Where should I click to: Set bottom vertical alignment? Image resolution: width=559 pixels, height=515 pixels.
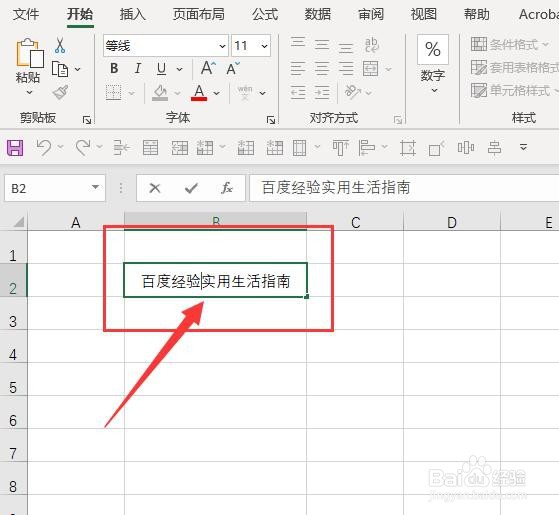click(x=346, y=47)
